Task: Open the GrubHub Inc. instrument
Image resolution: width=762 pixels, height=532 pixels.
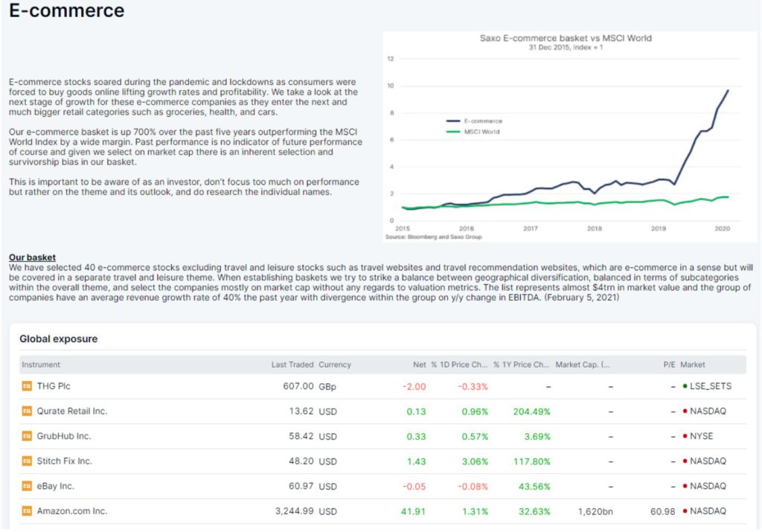Action: 64,436
